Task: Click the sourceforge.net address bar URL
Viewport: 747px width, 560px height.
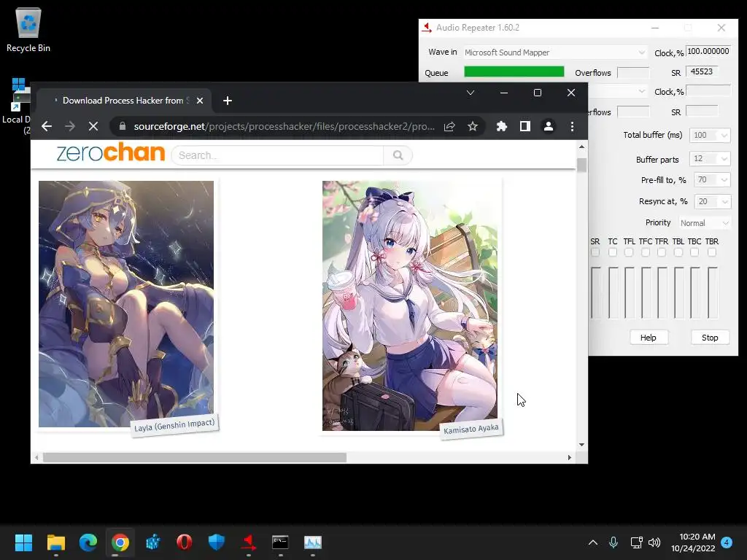Action: point(284,126)
